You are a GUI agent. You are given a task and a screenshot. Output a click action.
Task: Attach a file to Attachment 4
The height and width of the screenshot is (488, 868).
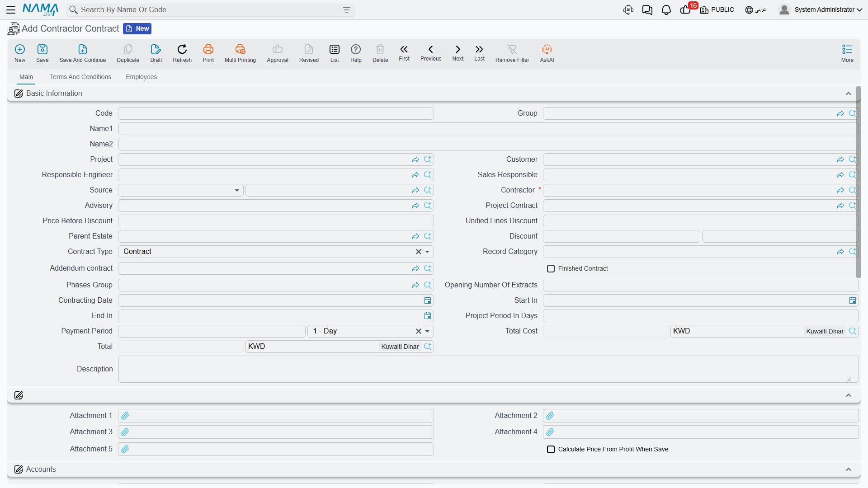(x=550, y=432)
